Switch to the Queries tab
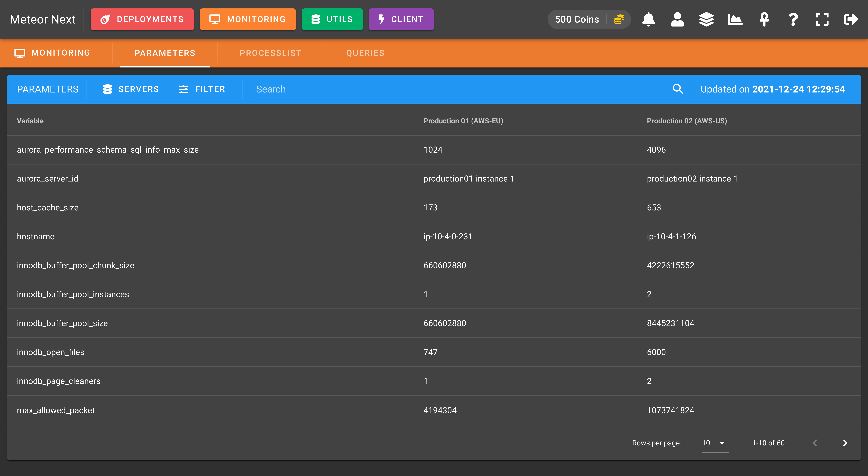This screenshot has height=476, width=868. pyautogui.click(x=365, y=53)
